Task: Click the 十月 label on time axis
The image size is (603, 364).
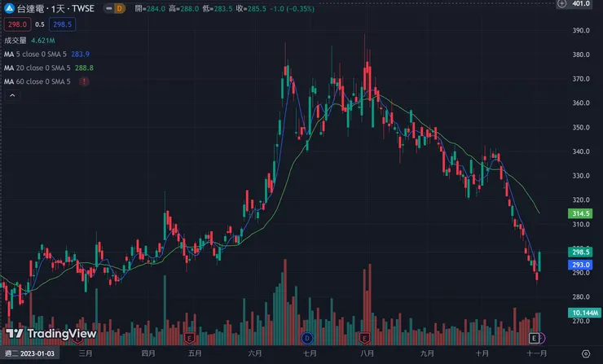Action: tap(482, 353)
